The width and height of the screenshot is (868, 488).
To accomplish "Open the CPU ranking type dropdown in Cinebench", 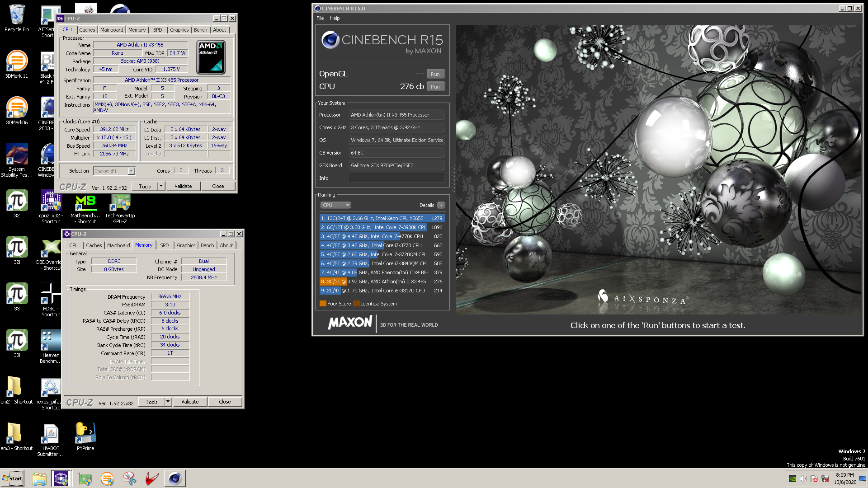I will (336, 205).
